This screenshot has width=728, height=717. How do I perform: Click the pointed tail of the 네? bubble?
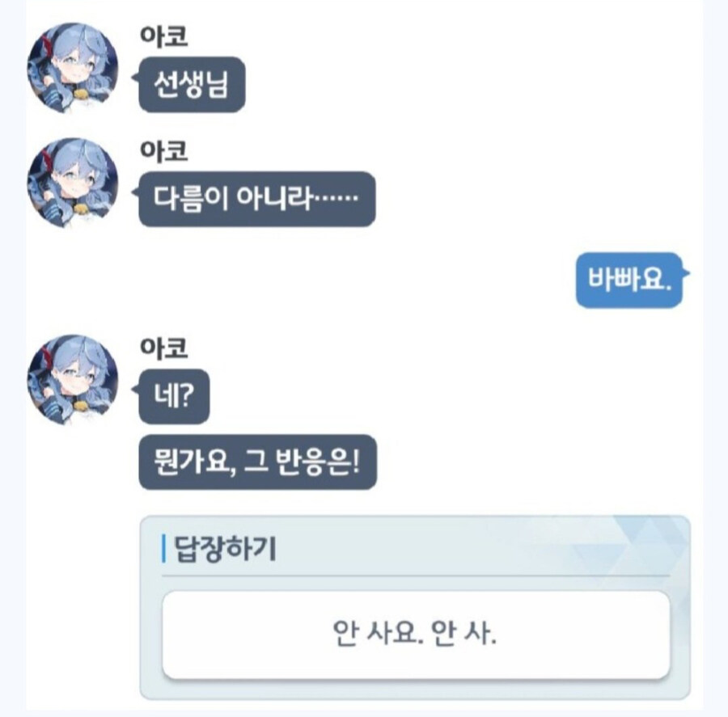pos(135,390)
